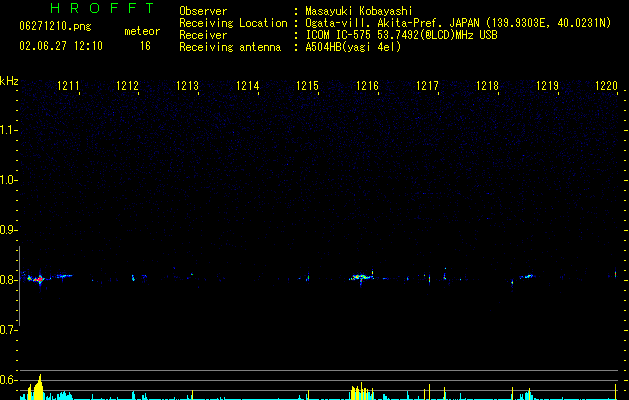Click time axis marker 1213
This screenshot has width=629, height=400.
(x=187, y=86)
